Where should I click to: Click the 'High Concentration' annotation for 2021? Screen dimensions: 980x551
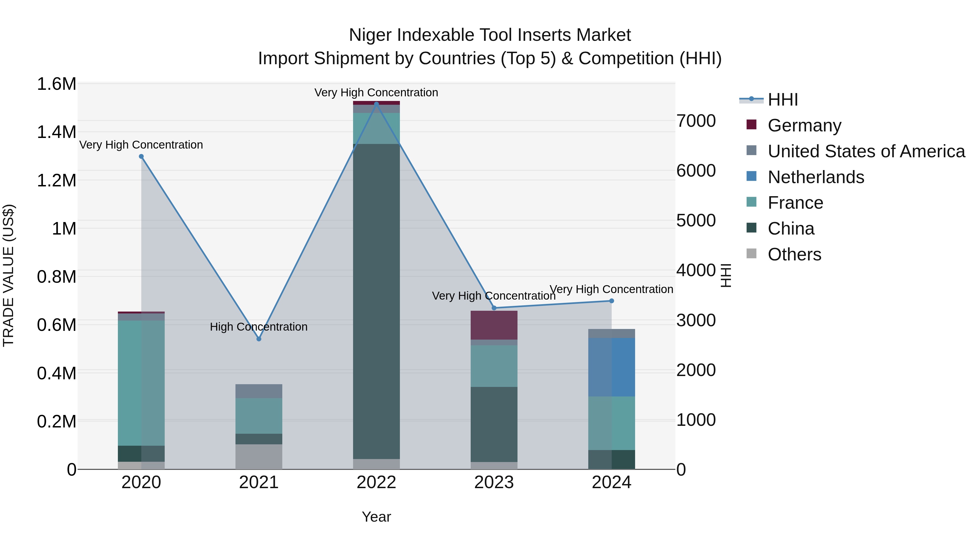point(259,327)
